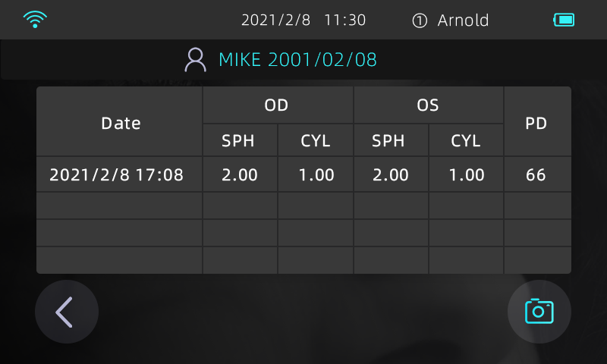Screen dimensions: 607x364
Task: Tap the OS column group header
Action: tap(428, 105)
